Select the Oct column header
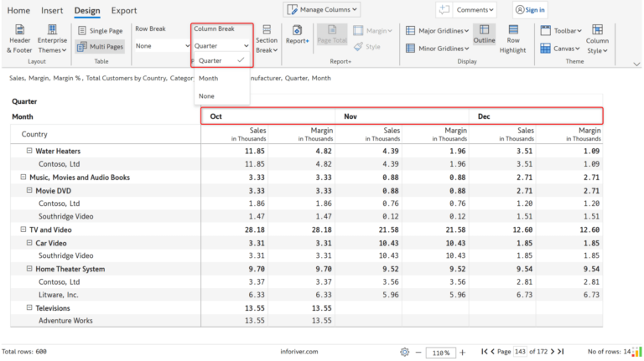644x361 pixels. [x=268, y=116]
